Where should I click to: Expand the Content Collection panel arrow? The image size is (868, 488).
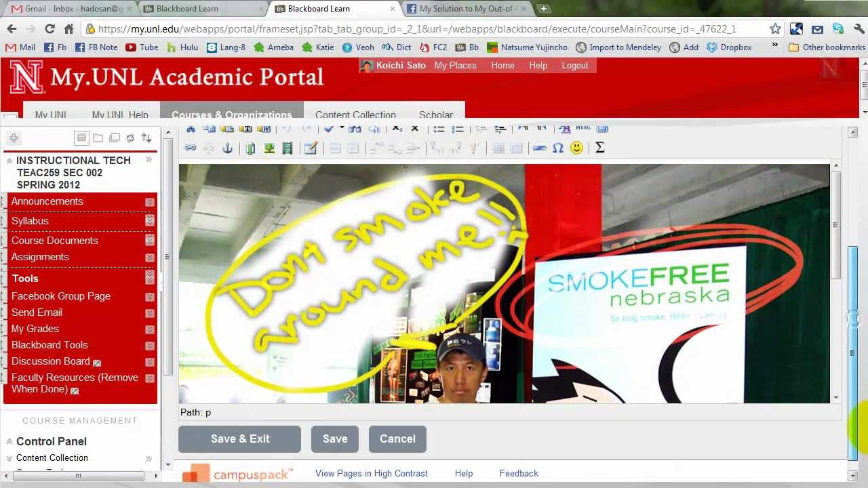(x=149, y=458)
